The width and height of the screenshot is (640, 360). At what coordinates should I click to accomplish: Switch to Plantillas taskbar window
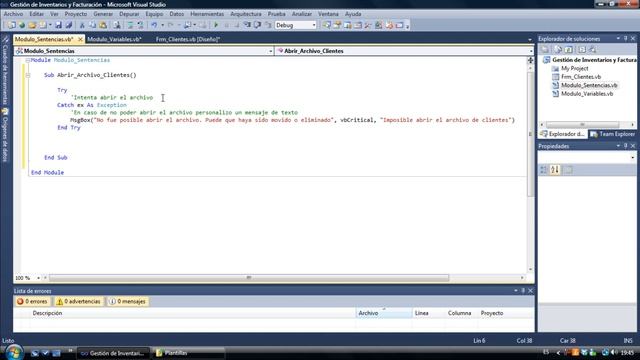tap(188, 353)
